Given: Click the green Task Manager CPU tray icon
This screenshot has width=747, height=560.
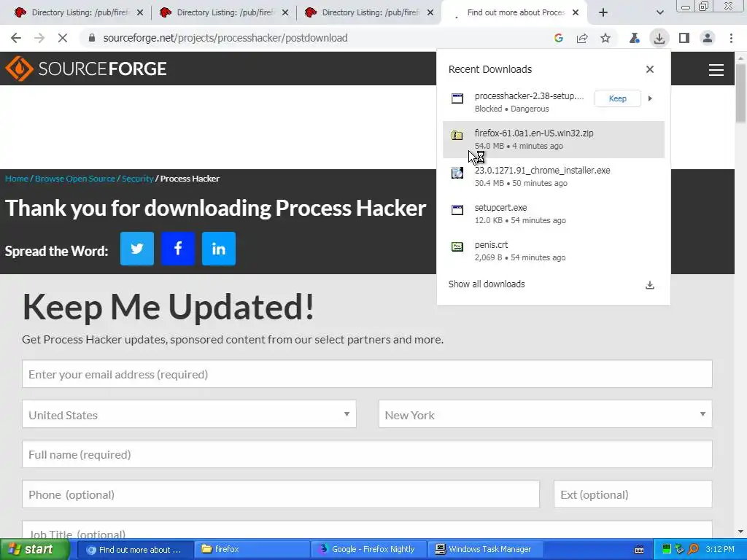Looking at the screenshot, I should [x=667, y=550].
